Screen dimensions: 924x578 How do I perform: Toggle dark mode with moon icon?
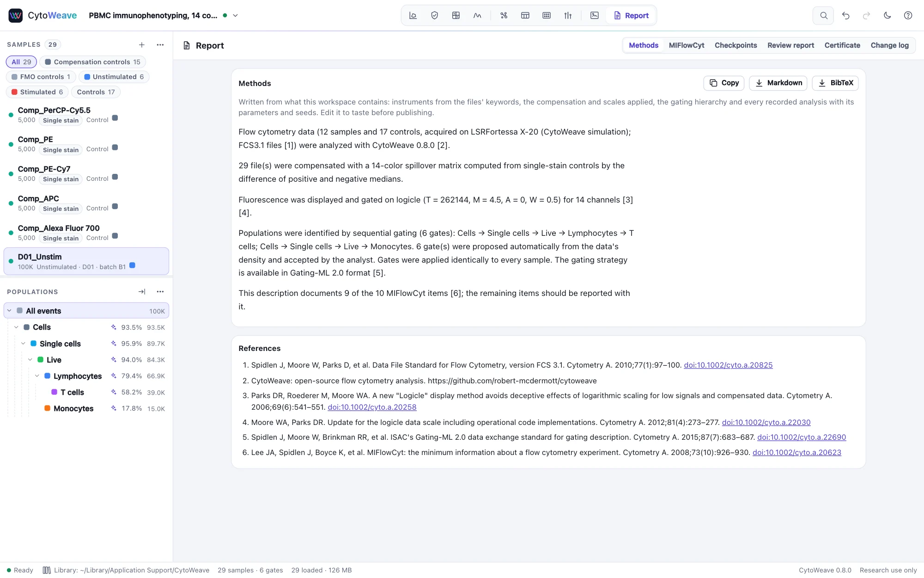click(x=888, y=15)
